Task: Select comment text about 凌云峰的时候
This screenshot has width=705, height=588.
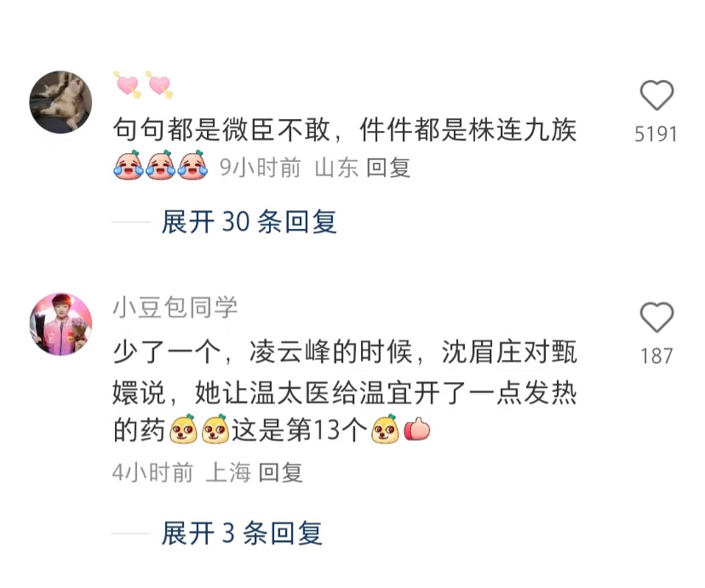Action: 345,391
